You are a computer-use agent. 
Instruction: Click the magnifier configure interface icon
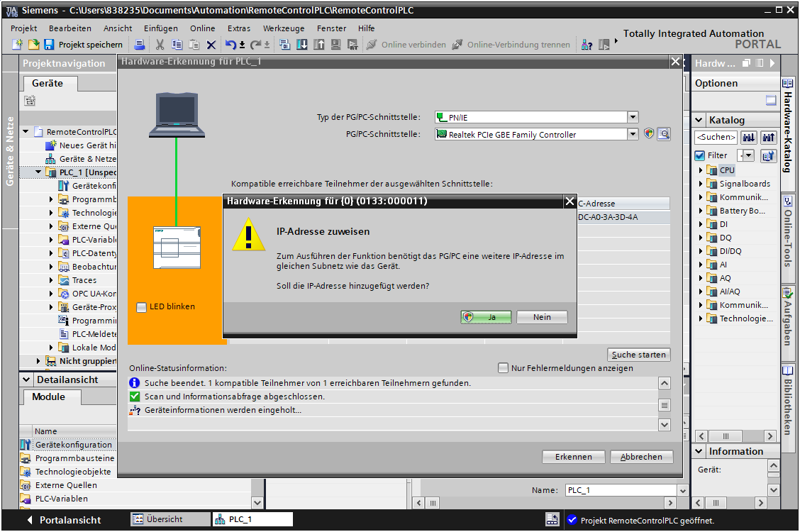pos(664,134)
